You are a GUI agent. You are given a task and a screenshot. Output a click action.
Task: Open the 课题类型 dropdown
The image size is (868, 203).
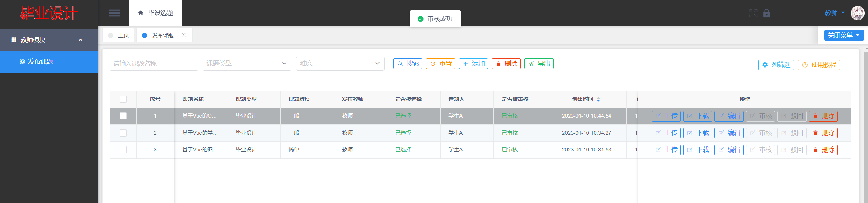247,64
